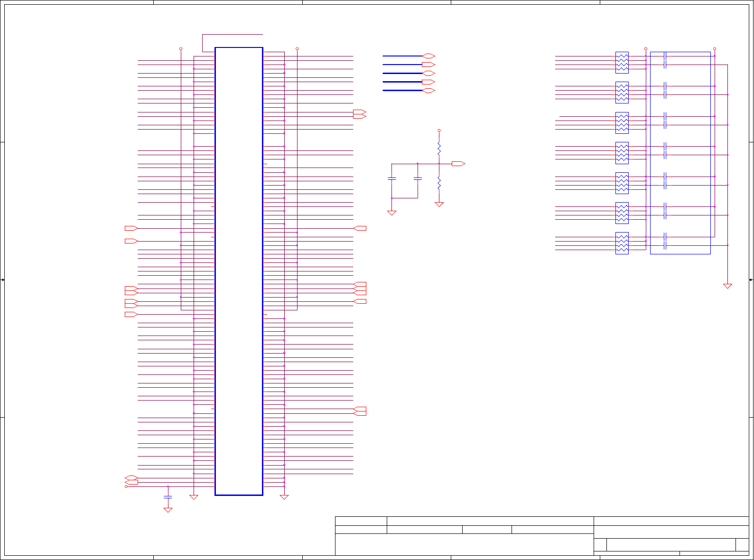The image size is (754, 560).
Task: Select the lower resistor of the voltage divider
Action: [439, 183]
